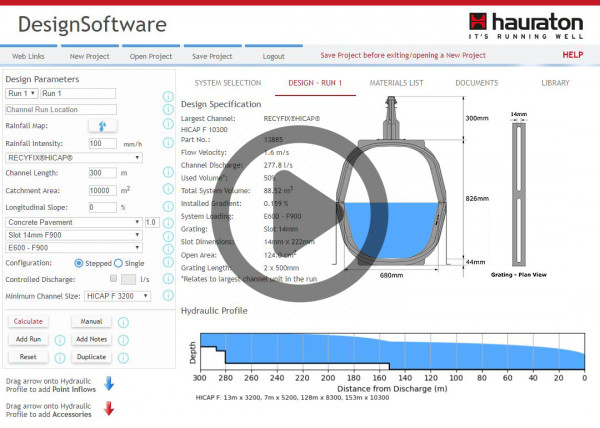Click info icon beside Add Run button
The image size is (600, 428).
pyautogui.click(x=60, y=340)
